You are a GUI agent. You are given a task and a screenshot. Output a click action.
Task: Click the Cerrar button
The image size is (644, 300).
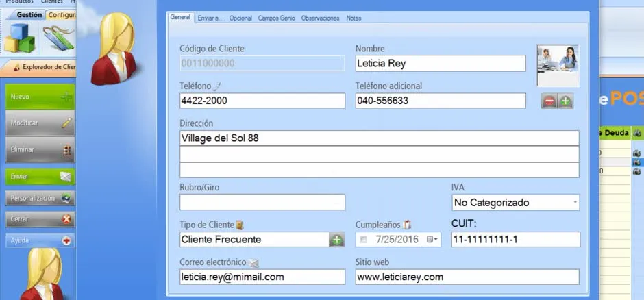point(40,219)
